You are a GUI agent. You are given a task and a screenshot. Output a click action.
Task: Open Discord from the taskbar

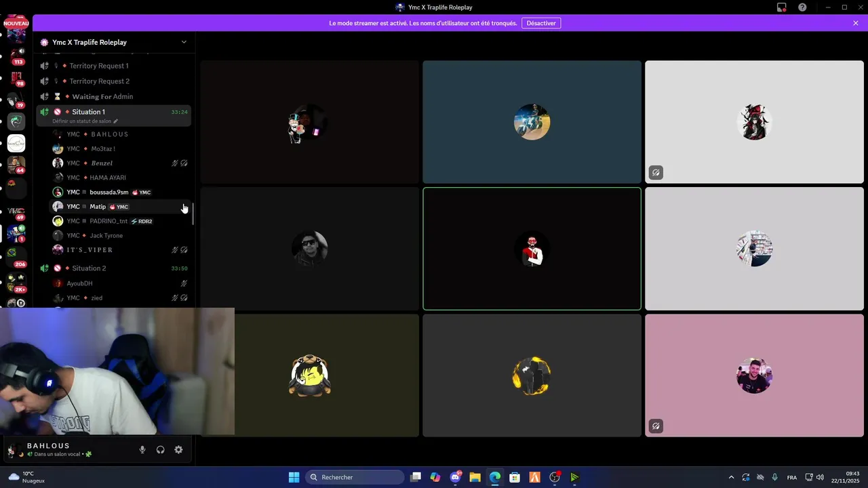coord(456,477)
